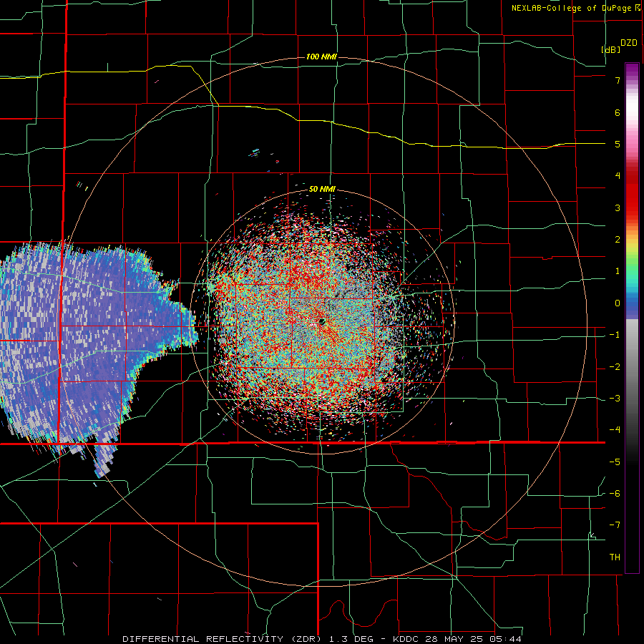Click the colorbar value label 2

pos(618,240)
